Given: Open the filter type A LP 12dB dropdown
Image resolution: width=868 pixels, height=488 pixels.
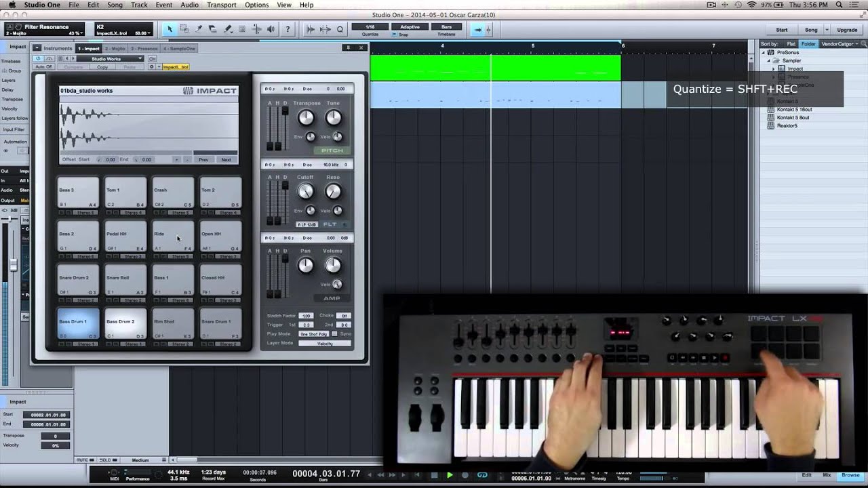Looking at the screenshot, I should [307, 224].
